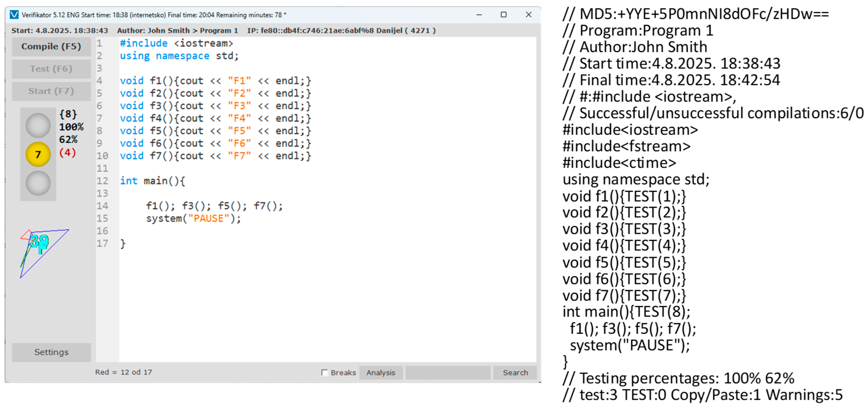Viewport: 868px width, 407px height.
Task: Click line number 12 in the gutter
Action: point(102,181)
